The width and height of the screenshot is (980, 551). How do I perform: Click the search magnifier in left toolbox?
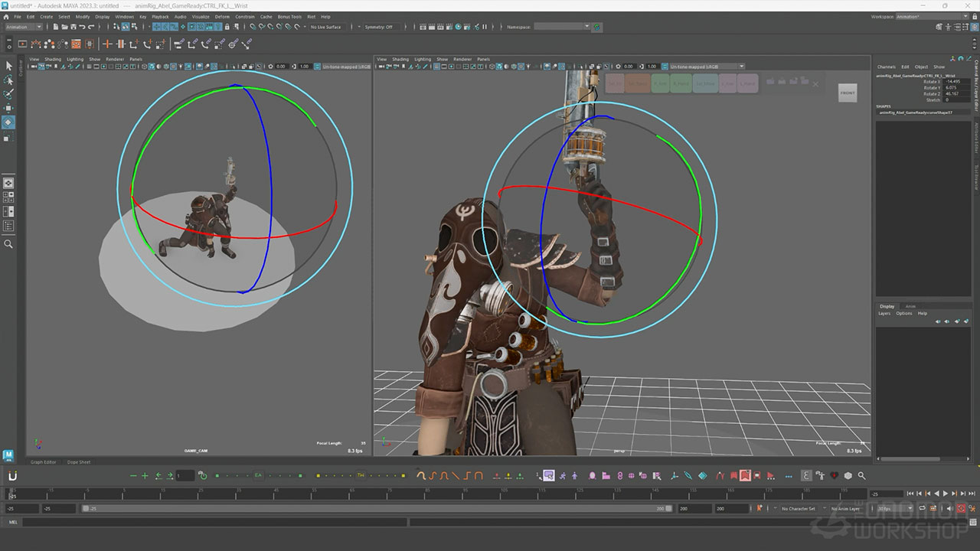click(x=8, y=244)
